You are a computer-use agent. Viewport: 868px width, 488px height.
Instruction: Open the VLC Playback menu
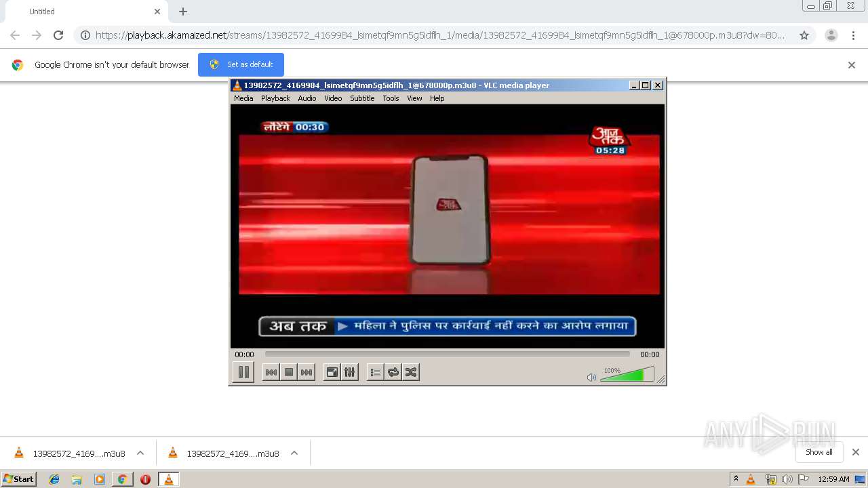[275, 98]
